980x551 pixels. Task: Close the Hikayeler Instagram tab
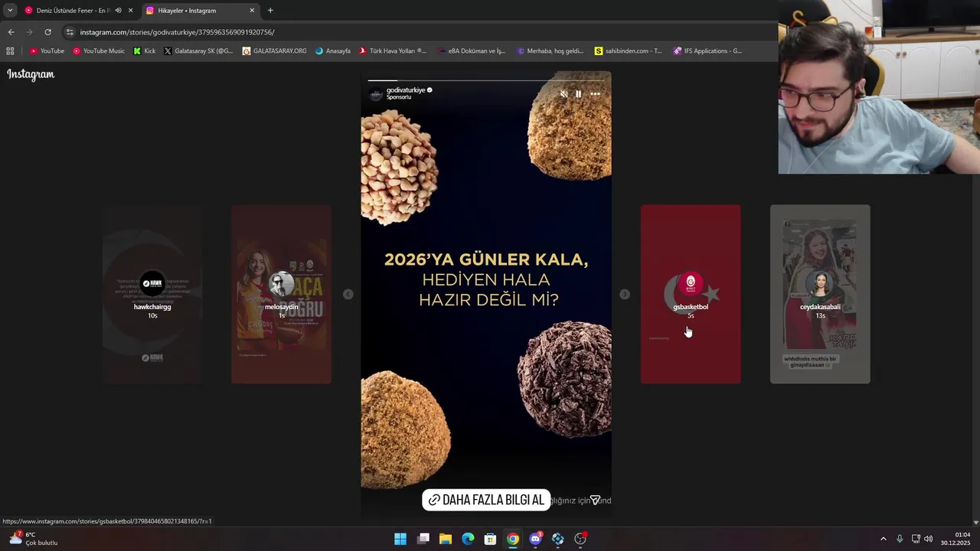pos(252,11)
